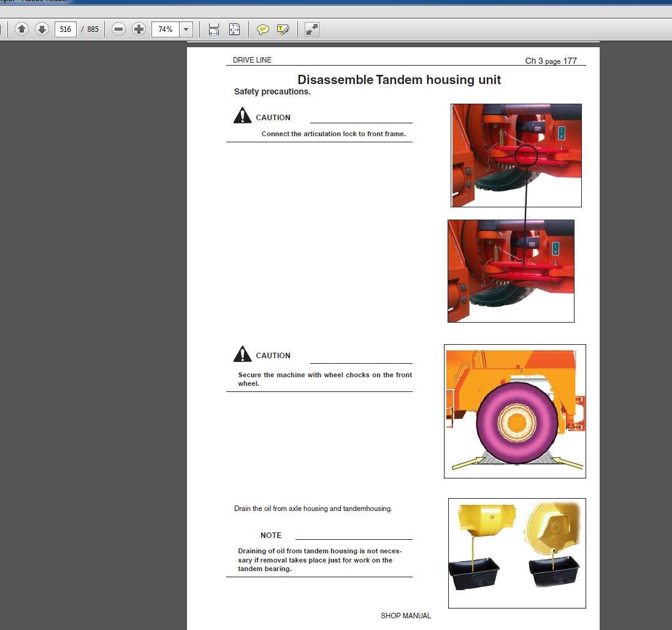Select the highlight text tool
The width and height of the screenshot is (672, 630).
coord(283,29)
